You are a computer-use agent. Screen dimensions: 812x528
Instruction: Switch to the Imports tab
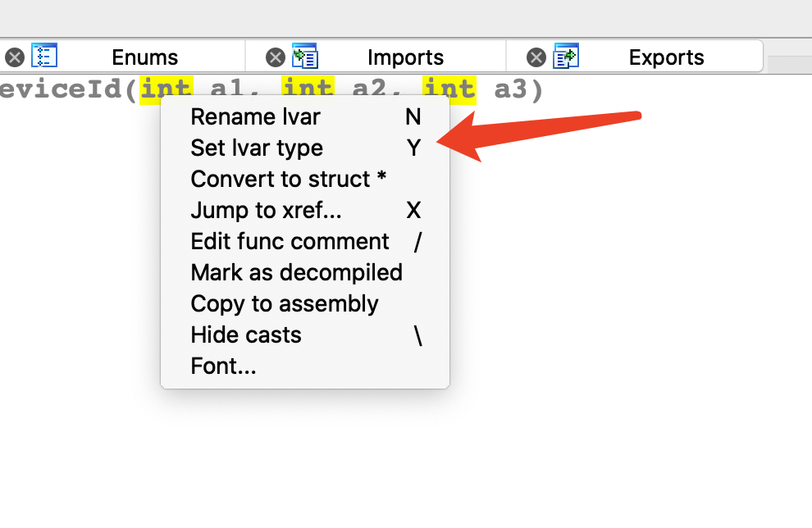[405, 57]
